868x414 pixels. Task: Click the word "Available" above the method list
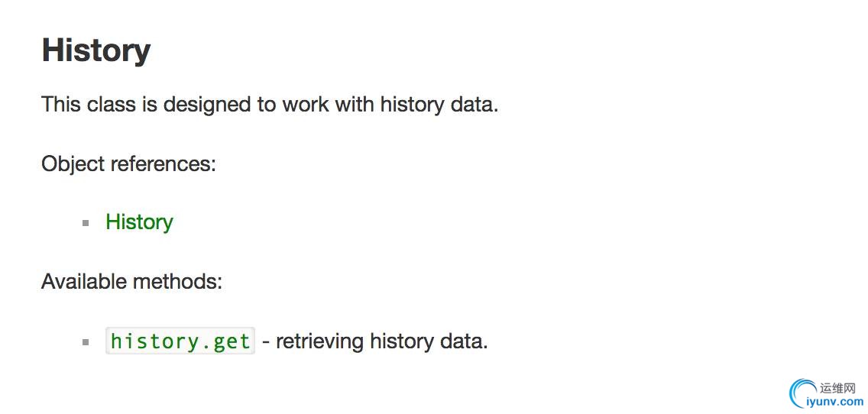84,282
